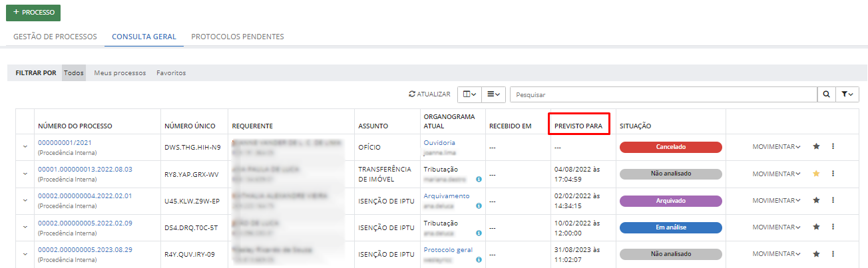Click info icon in TRANSFERÊNCIA DE IMÓVEL row

(479, 179)
